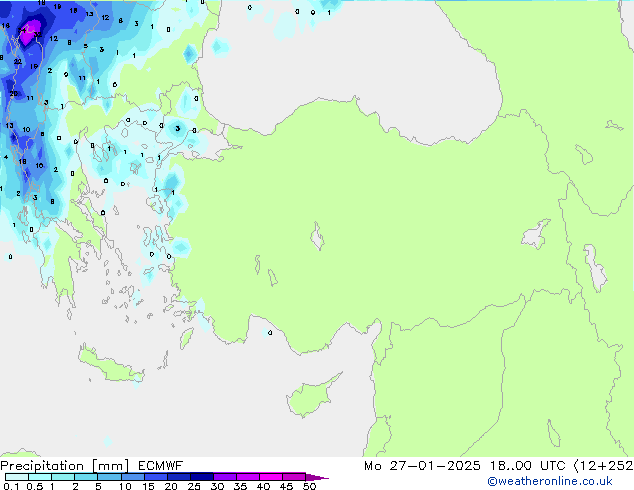Click the 15–20 mm blue legend swatch

click(155, 477)
